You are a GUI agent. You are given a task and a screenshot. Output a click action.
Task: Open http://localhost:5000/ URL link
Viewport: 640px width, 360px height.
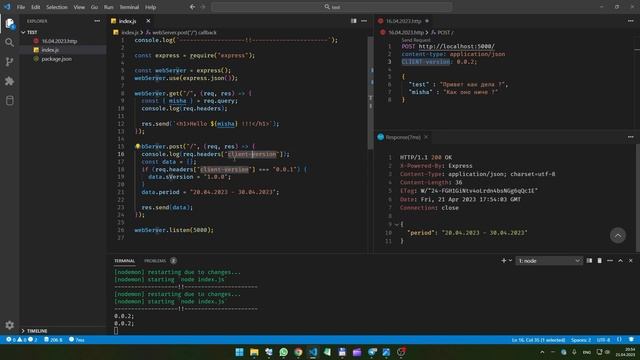pyautogui.click(x=456, y=47)
